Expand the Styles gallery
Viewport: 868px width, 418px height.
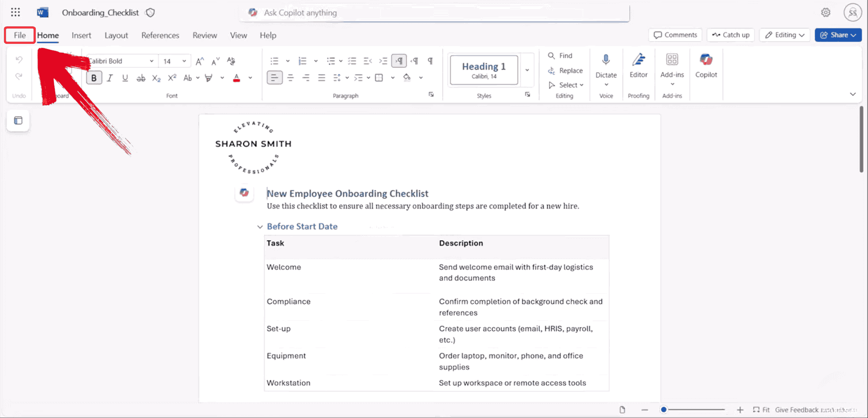pyautogui.click(x=527, y=70)
